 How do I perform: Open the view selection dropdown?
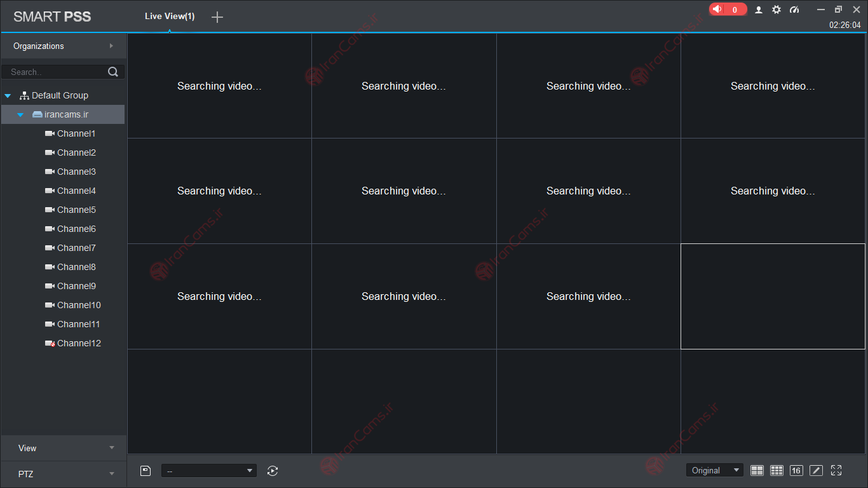click(x=209, y=471)
